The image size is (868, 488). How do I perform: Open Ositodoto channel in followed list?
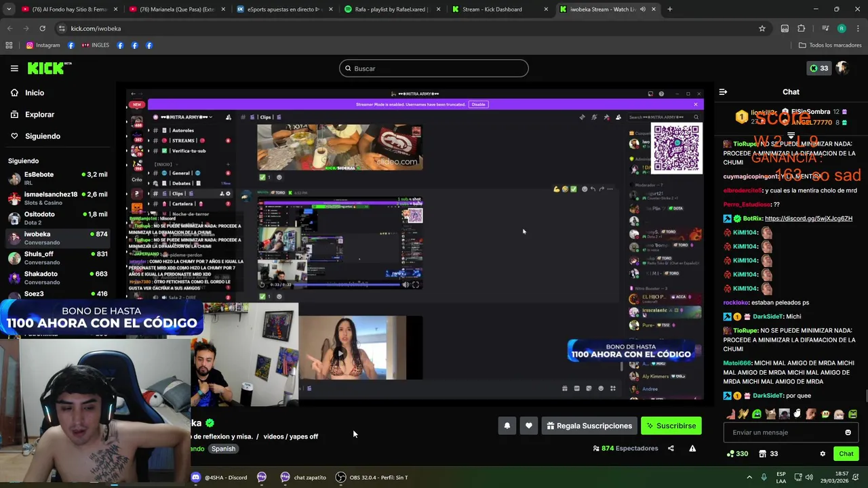(58, 218)
